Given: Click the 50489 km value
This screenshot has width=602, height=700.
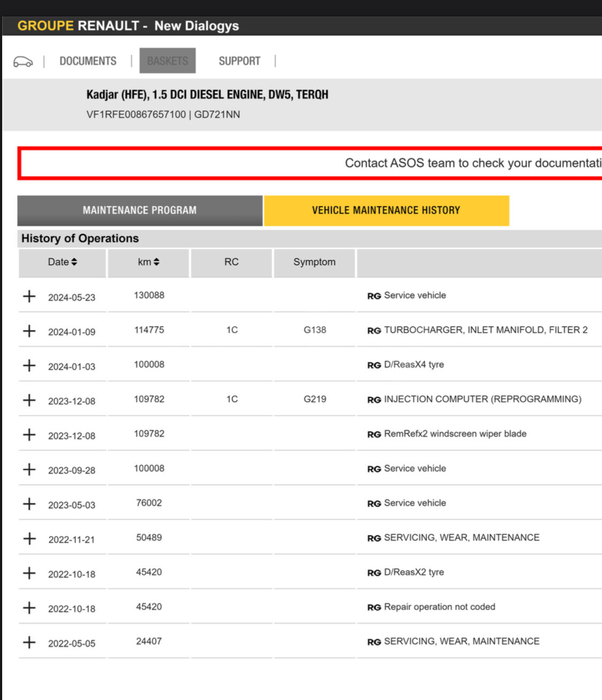Looking at the screenshot, I should click(x=149, y=537).
